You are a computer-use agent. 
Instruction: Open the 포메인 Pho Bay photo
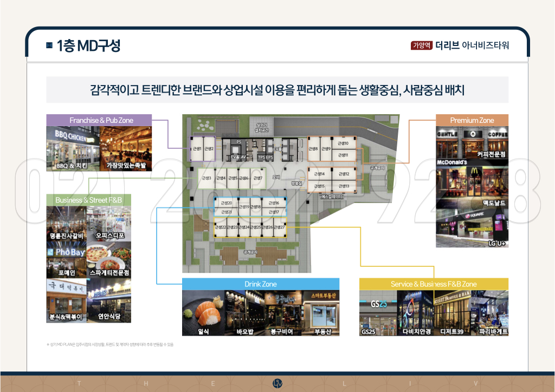[x=66, y=260]
